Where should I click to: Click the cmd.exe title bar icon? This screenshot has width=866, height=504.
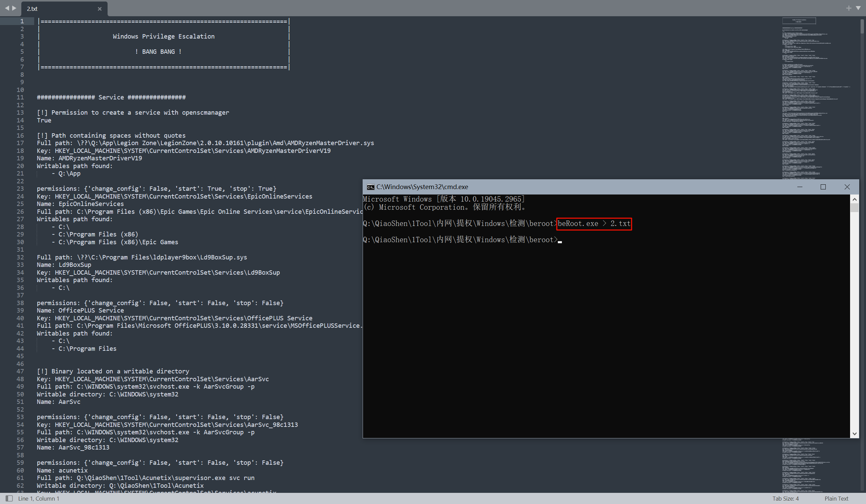[370, 187]
